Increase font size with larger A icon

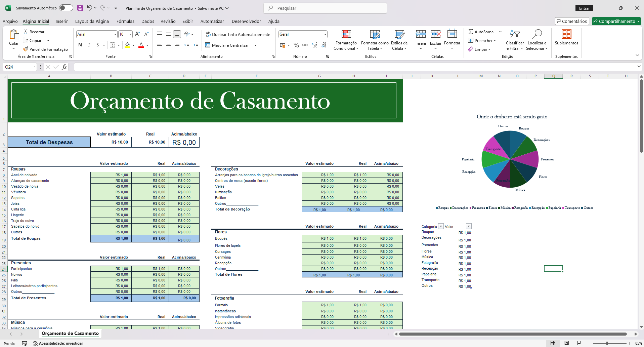pyautogui.click(x=137, y=34)
